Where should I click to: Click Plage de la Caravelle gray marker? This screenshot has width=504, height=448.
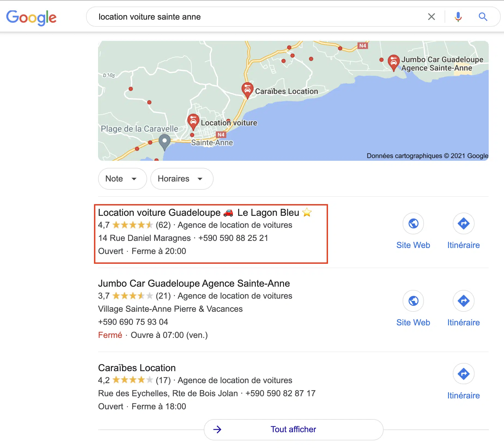(x=165, y=142)
